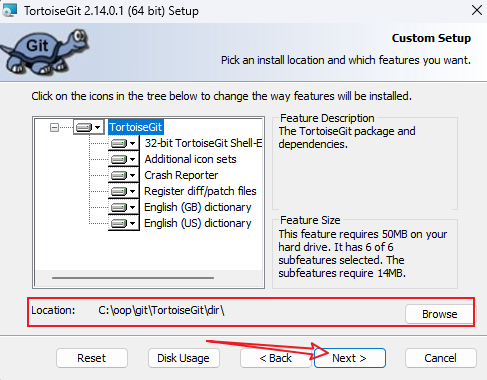487x380 pixels.
Task: Click the install location path text
Action: pos(161,310)
